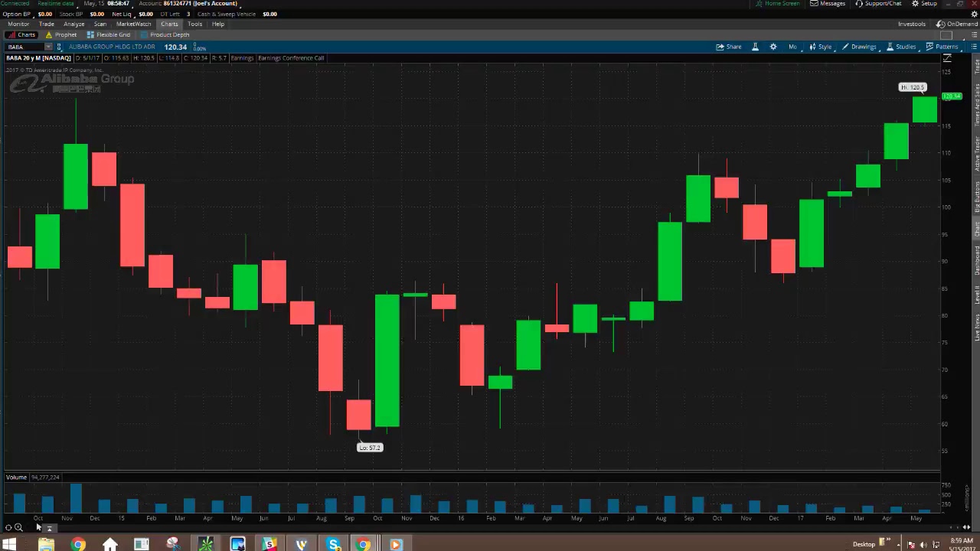Click the Volume label in lower panel

coord(16,477)
